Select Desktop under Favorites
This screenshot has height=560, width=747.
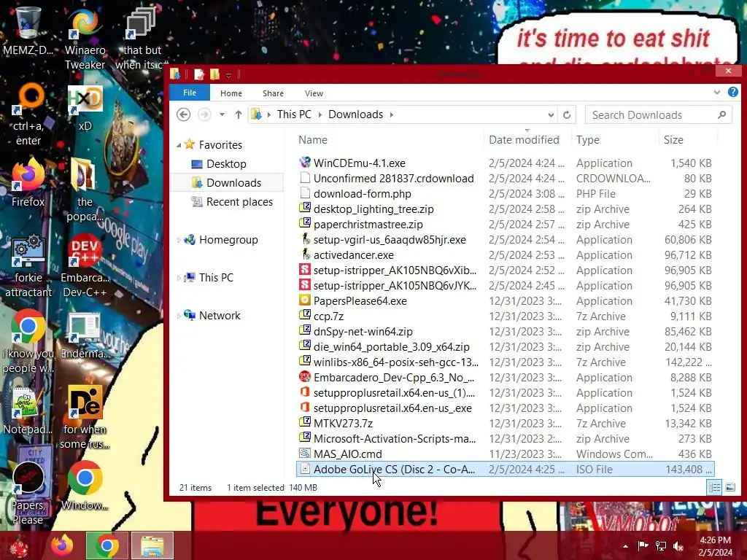(226, 164)
